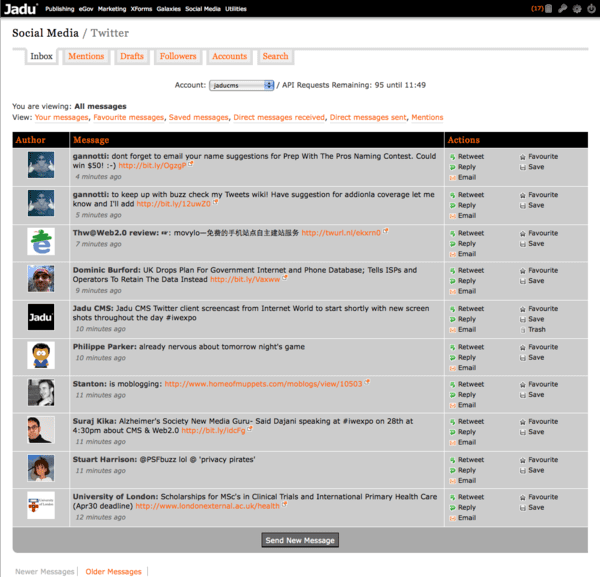Viewport: 600px width, 577px height.
Task: Retweet the University of London scholarships message
Action: tap(466, 497)
